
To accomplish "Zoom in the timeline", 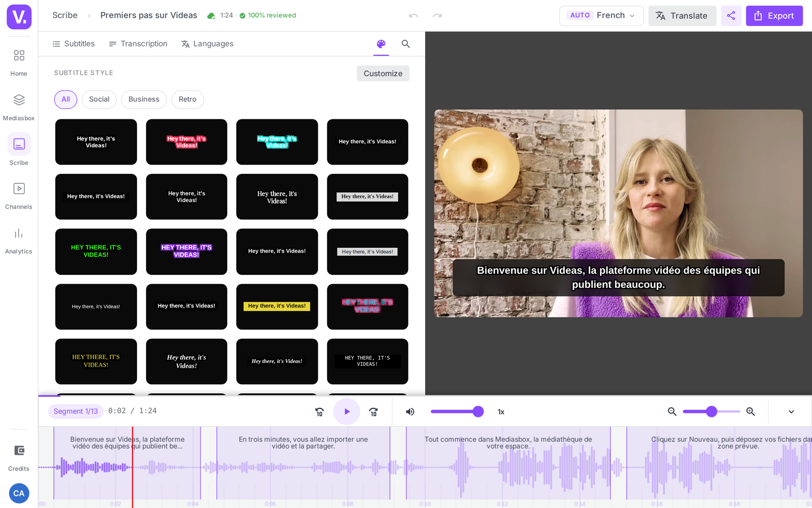I will coord(751,411).
